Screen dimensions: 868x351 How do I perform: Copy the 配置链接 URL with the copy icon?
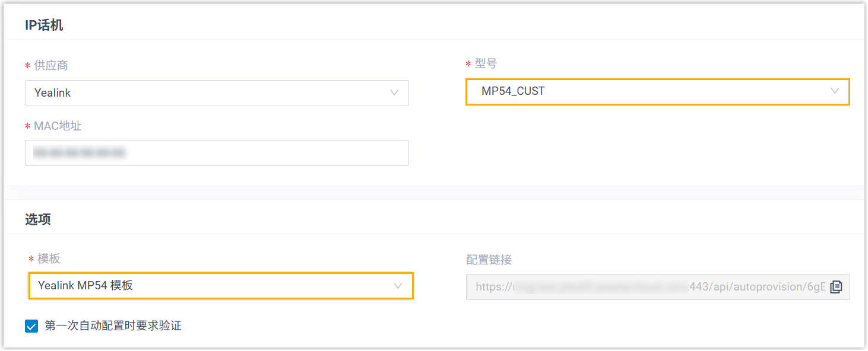(836, 287)
